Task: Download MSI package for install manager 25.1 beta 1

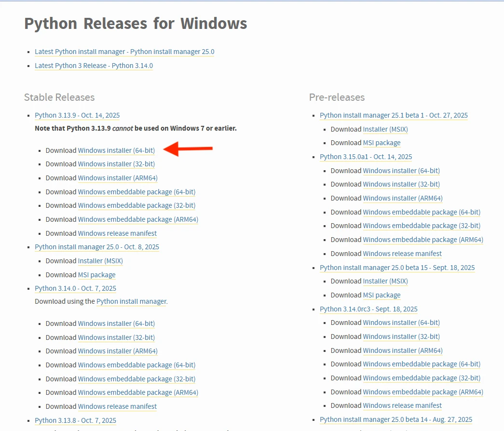Action: tap(381, 143)
